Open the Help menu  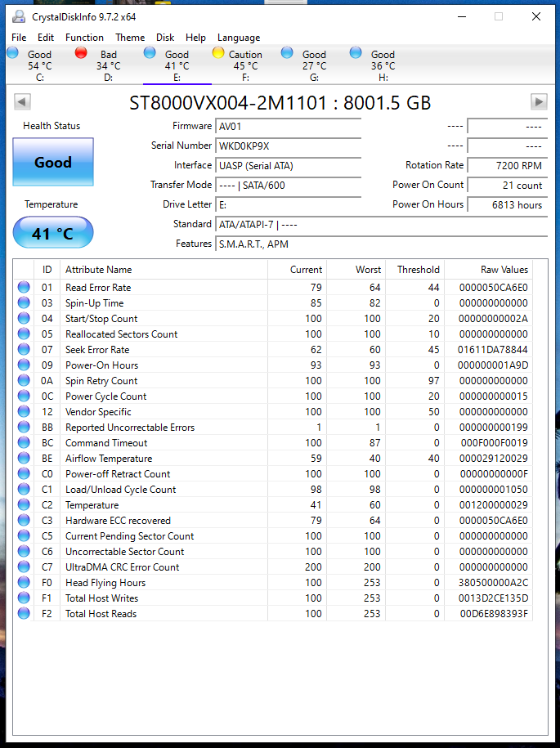click(x=195, y=38)
